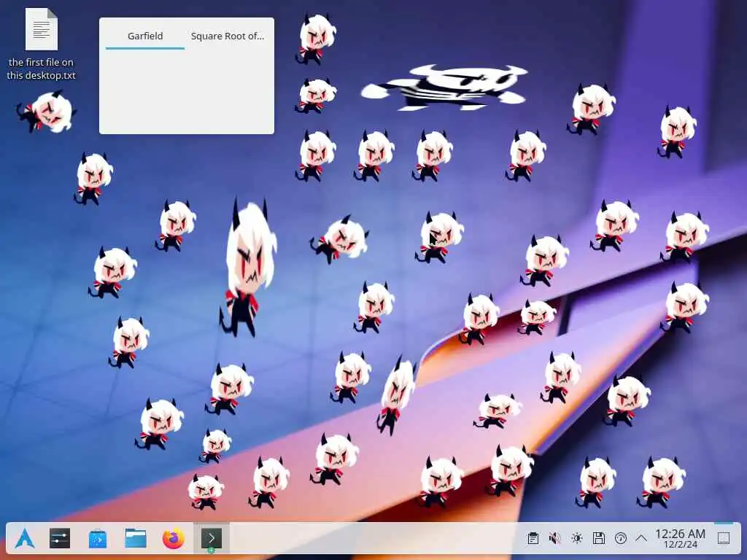Click the flattened white sprite near the top

[x=444, y=87]
